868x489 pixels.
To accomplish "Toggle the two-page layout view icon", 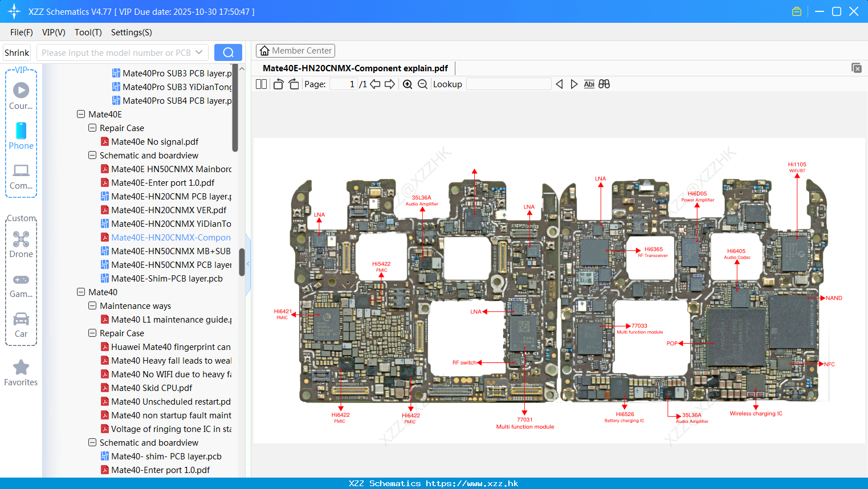I will point(262,84).
